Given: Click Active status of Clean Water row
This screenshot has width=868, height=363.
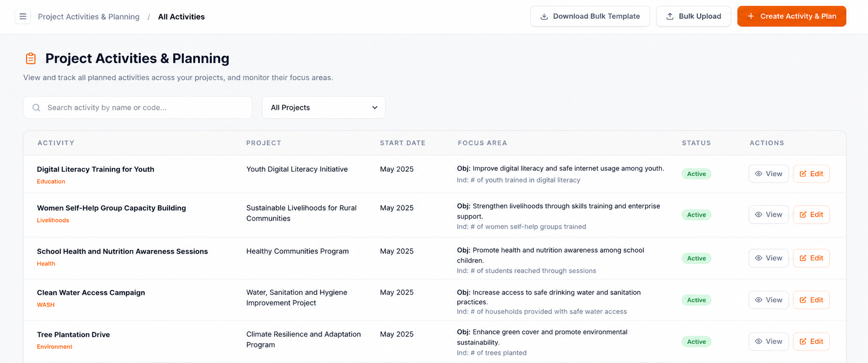Looking at the screenshot, I should tap(696, 300).
